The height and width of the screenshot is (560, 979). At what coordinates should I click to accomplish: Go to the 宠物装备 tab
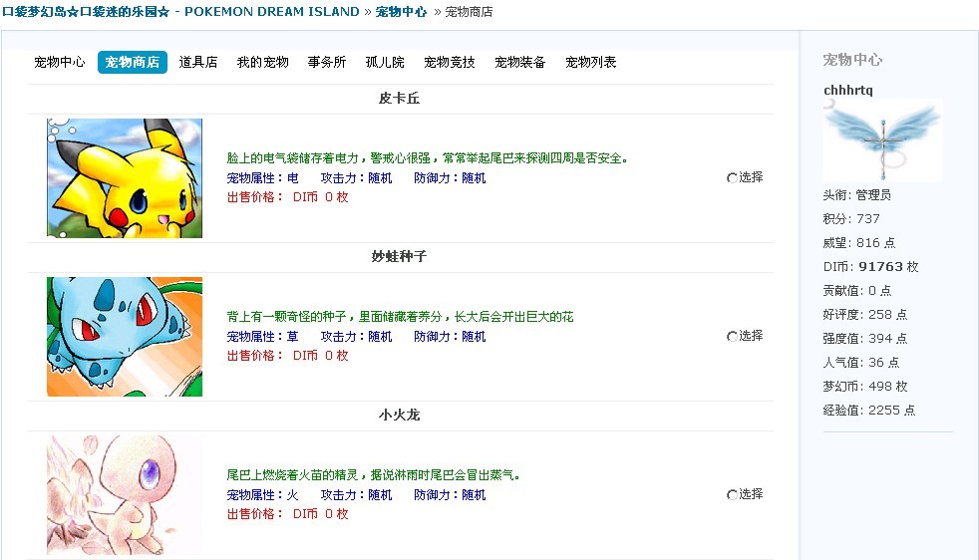pos(520,62)
